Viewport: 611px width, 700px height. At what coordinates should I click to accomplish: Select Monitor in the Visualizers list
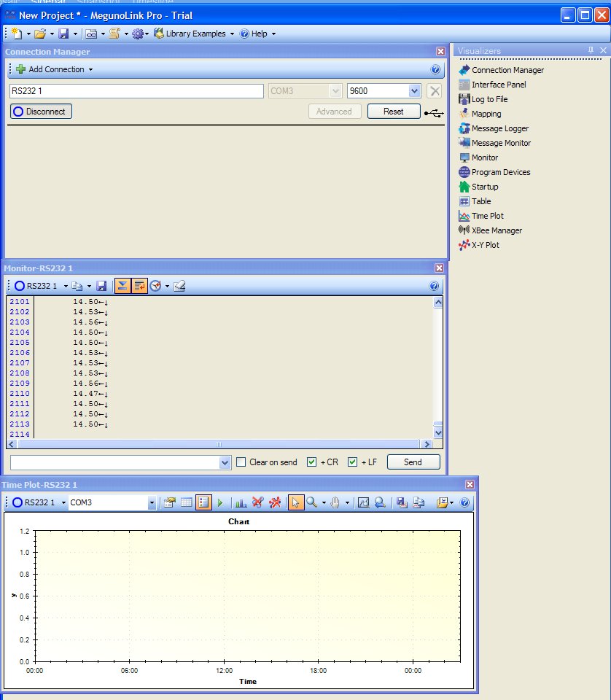(x=478, y=157)
